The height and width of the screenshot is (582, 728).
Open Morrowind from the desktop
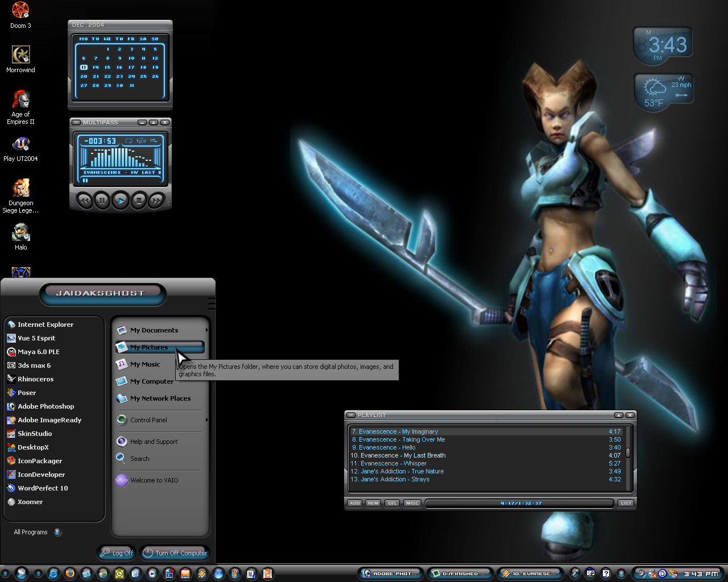pos(20,60)
